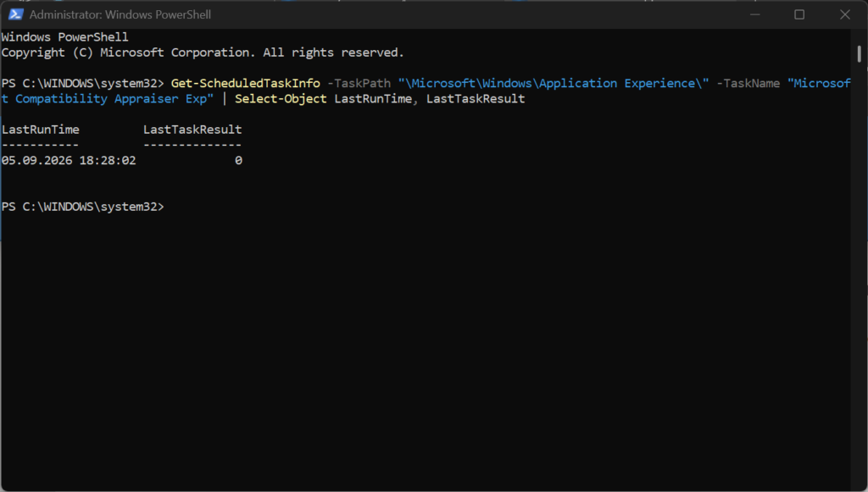
Task: Click the LastTaskResult value '0'
Action: tap(238, 160)
